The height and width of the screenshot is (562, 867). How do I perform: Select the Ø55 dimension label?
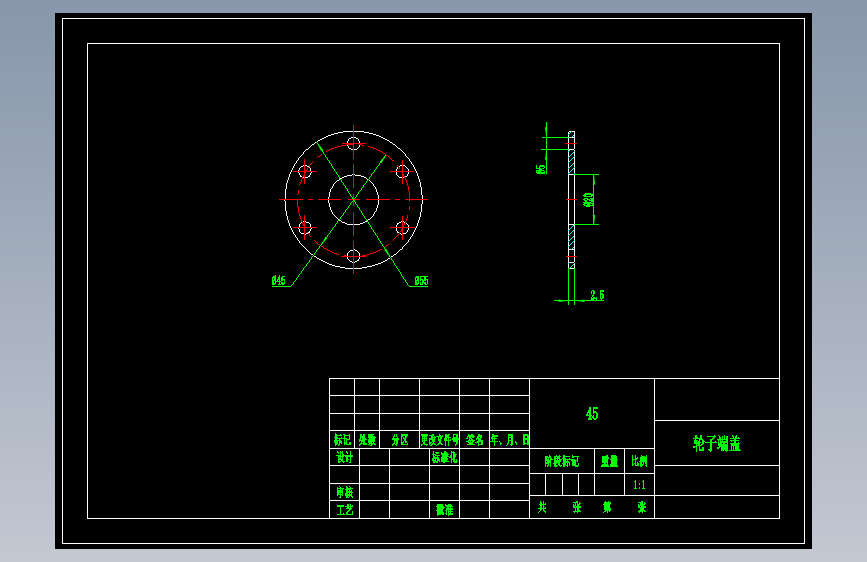pos(421,280)
